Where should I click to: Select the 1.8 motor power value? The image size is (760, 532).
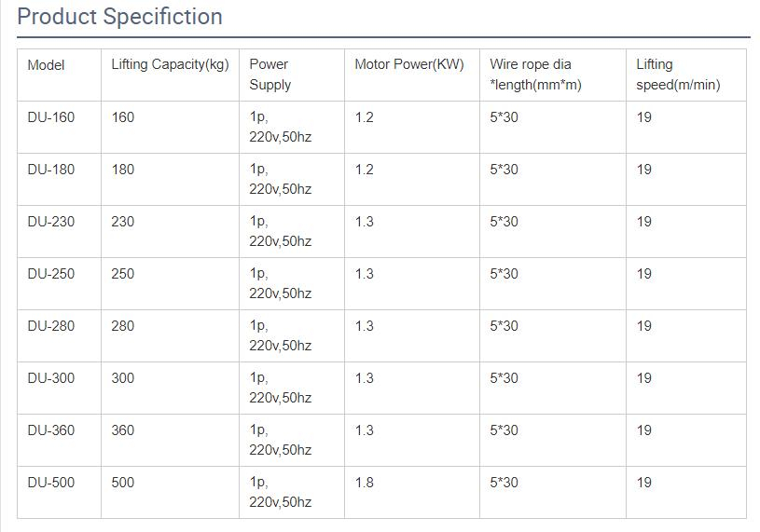coord(365,483)
